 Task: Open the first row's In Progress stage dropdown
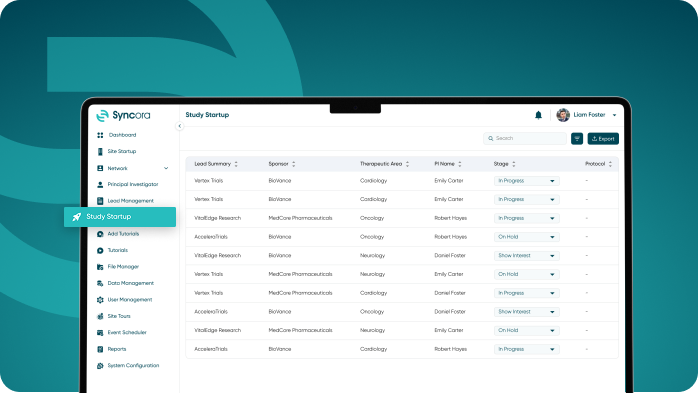pos(527,181)
